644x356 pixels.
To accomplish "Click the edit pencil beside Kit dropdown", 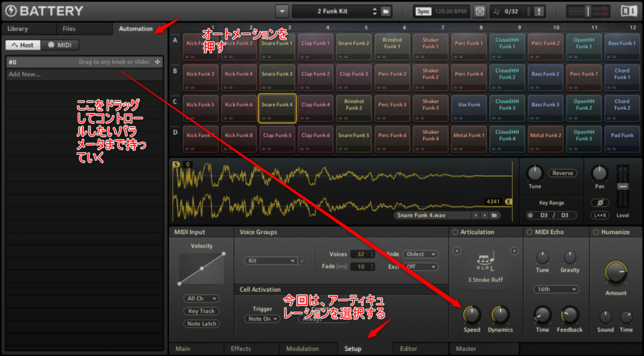I will pos(303,260).
